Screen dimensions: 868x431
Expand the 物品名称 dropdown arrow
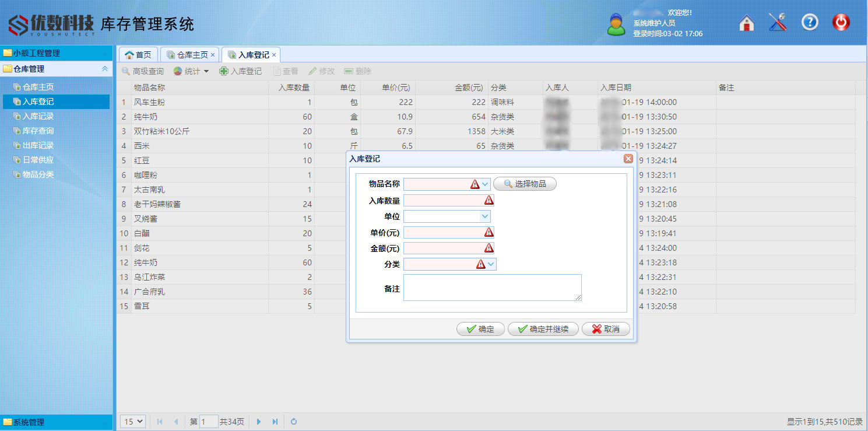(x=485, y=184)
